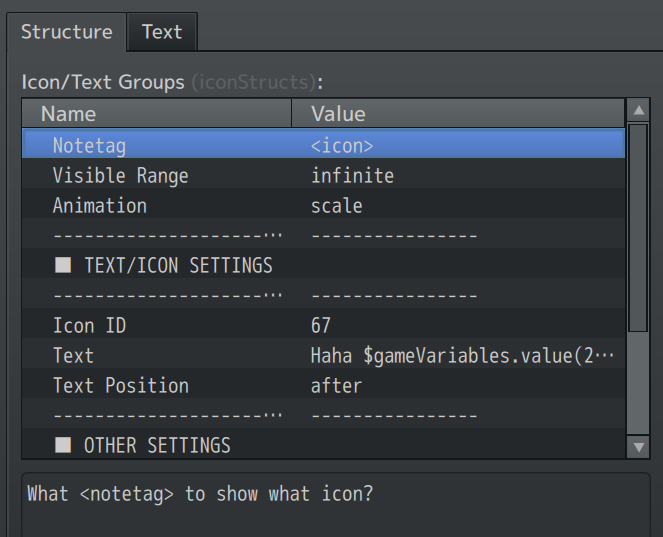Select the Animation parameter row
This screenshot has width=663, height=537.
[x=99, y=206]
